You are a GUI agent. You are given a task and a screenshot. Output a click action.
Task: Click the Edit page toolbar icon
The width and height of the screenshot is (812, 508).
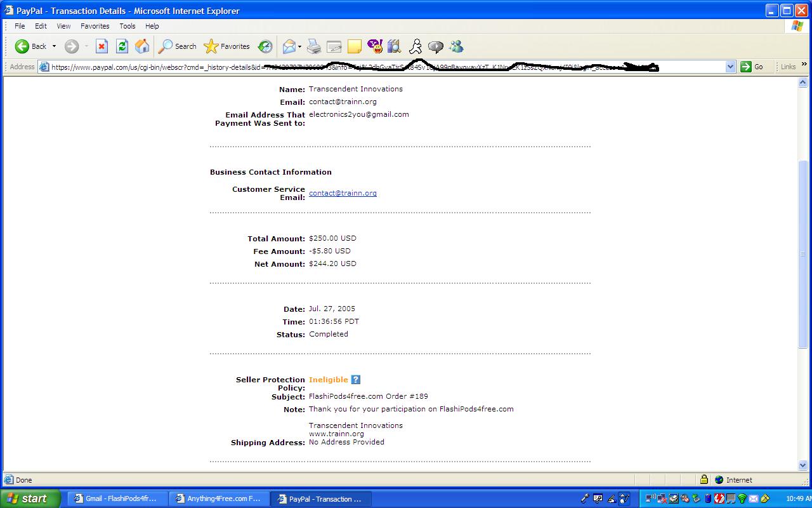(334, 46)
